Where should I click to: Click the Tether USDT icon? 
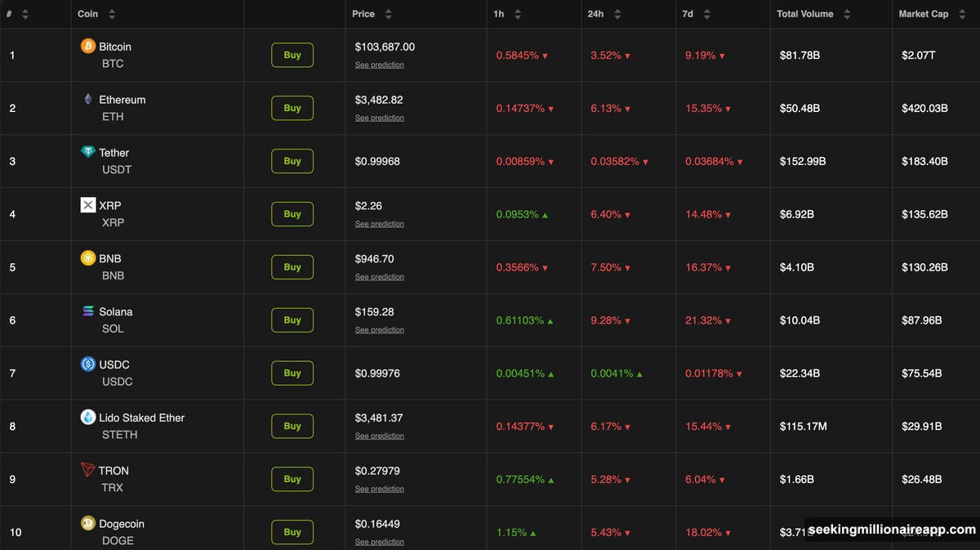point(87,153)
